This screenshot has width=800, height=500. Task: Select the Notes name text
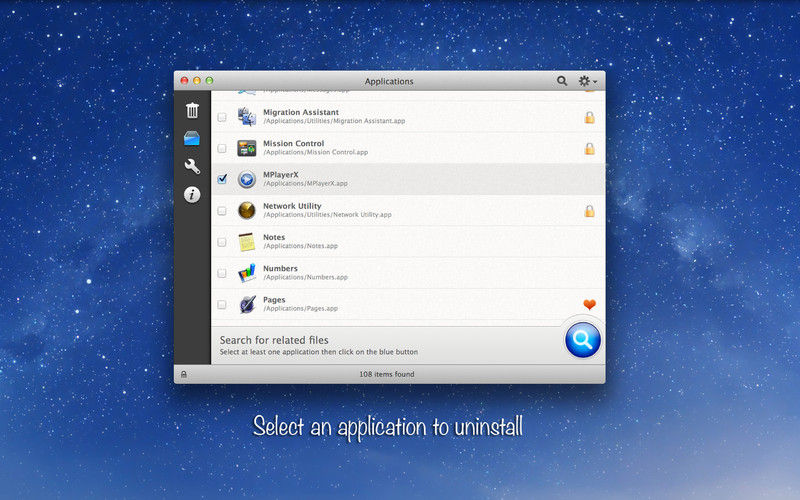pyautogui.click(x=274, y=237)
